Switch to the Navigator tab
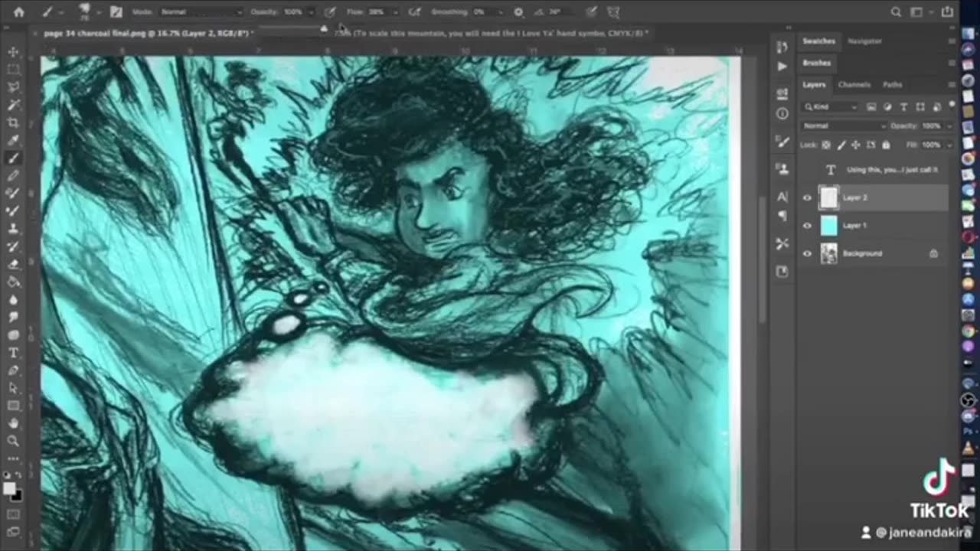 [864, 41]
